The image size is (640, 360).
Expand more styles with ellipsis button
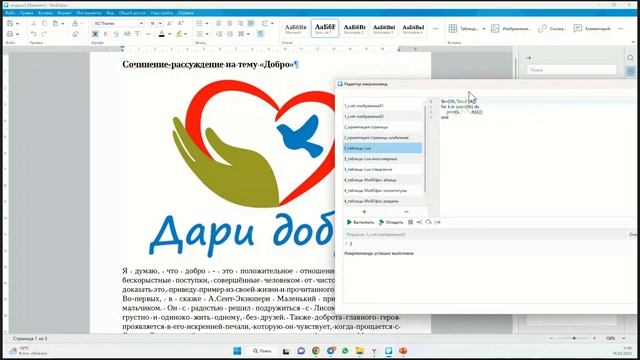point(435,29)
